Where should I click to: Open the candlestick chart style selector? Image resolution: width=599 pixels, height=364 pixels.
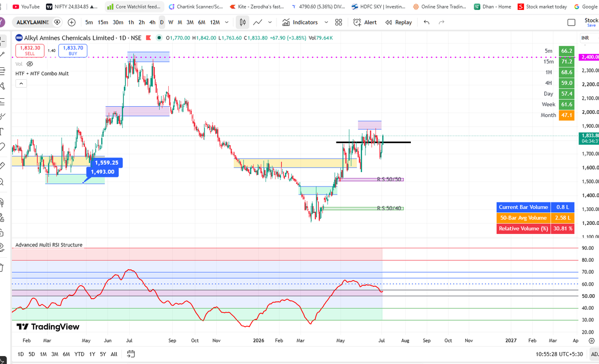pyautogui.click(x=243, y=22)
